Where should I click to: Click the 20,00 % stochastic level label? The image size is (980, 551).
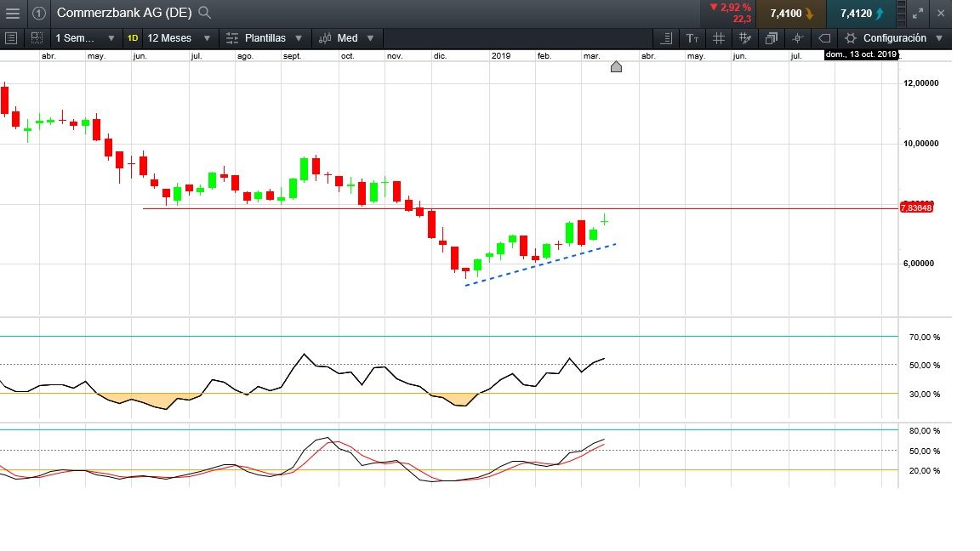click(925, 471)
